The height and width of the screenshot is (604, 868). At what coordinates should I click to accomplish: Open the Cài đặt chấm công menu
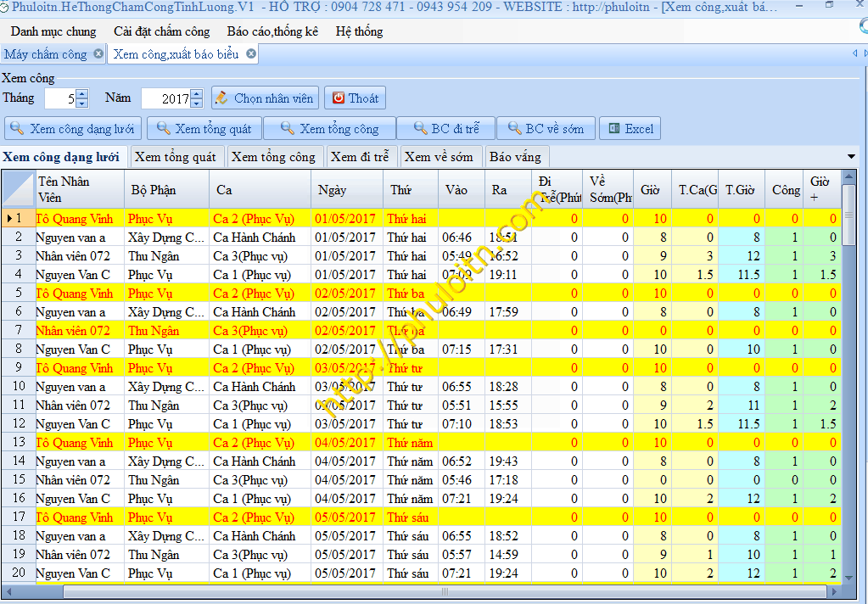click(162, 31)
